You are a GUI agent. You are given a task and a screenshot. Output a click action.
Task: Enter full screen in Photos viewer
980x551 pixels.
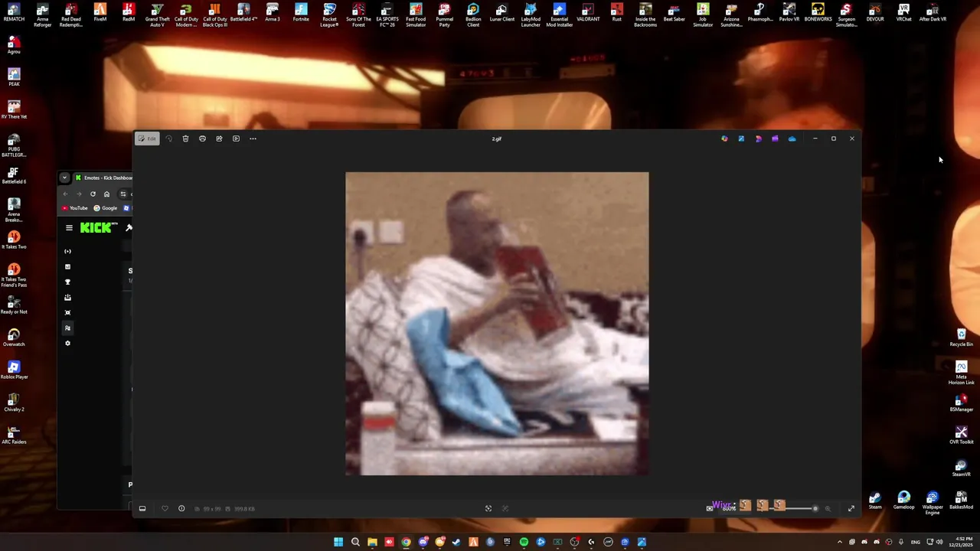(x=851, y=508)
